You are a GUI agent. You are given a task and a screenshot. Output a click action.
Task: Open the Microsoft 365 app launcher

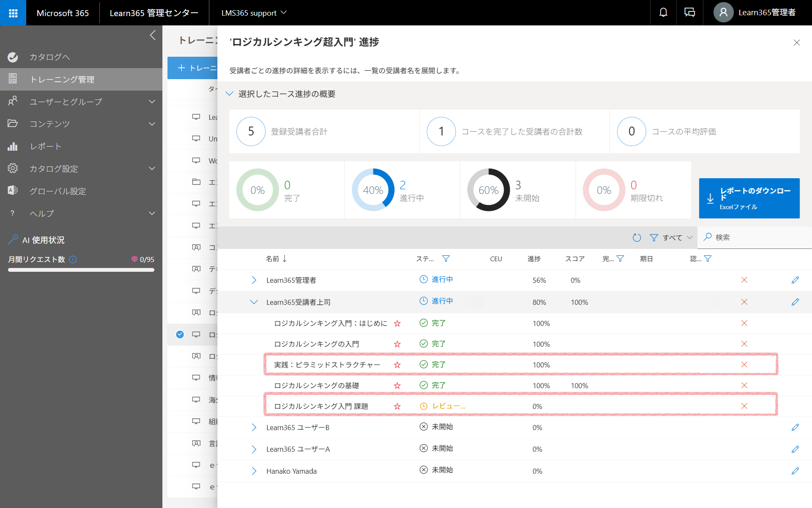[13, 13]
